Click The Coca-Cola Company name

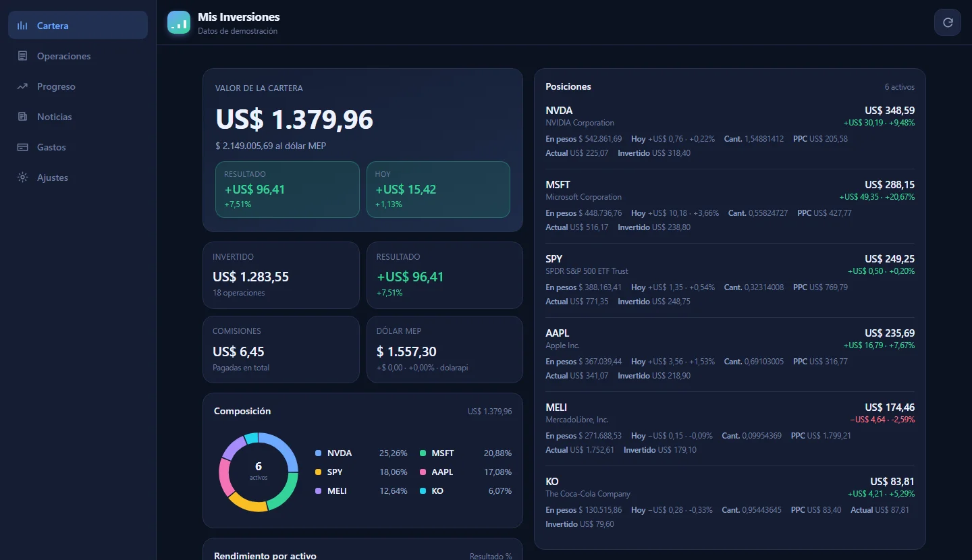588,494
